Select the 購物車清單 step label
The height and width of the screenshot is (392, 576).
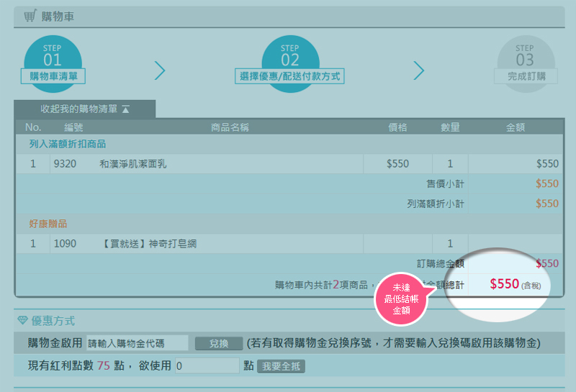(53, 76)
